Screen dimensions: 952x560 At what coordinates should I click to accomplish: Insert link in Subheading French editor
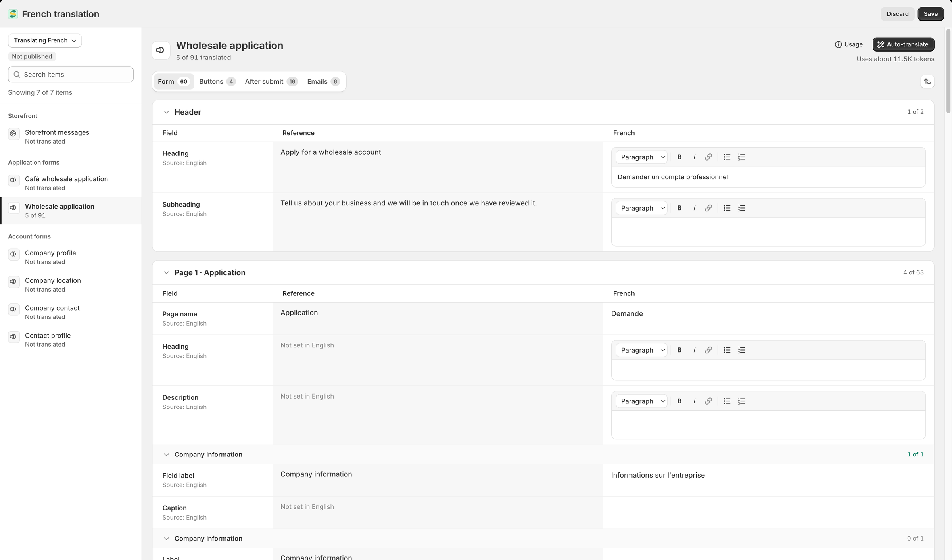pyautogui.click(x=708, y=208)
